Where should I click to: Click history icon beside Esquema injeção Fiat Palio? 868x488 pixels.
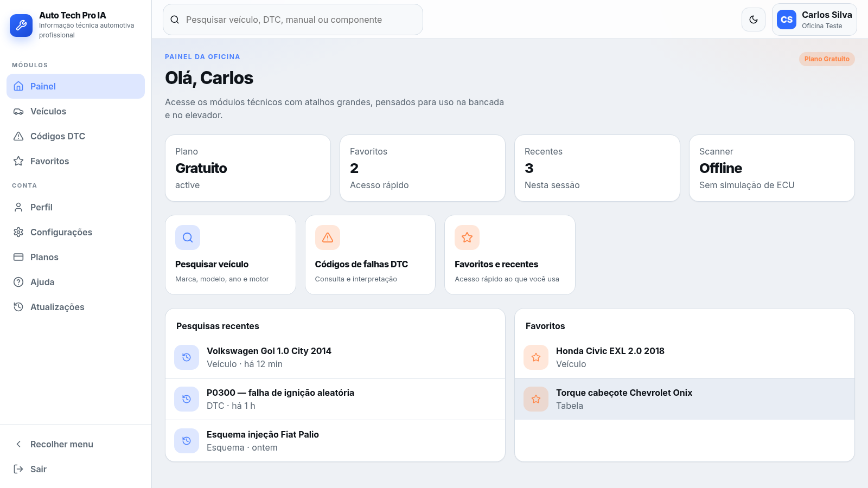coord(187,441)
